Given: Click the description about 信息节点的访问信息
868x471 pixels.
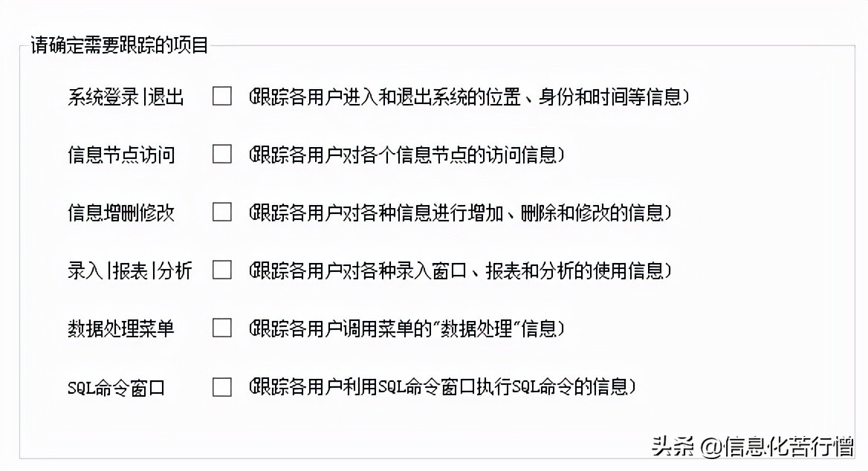Looking at the screenshot, I should pos(407,155).
